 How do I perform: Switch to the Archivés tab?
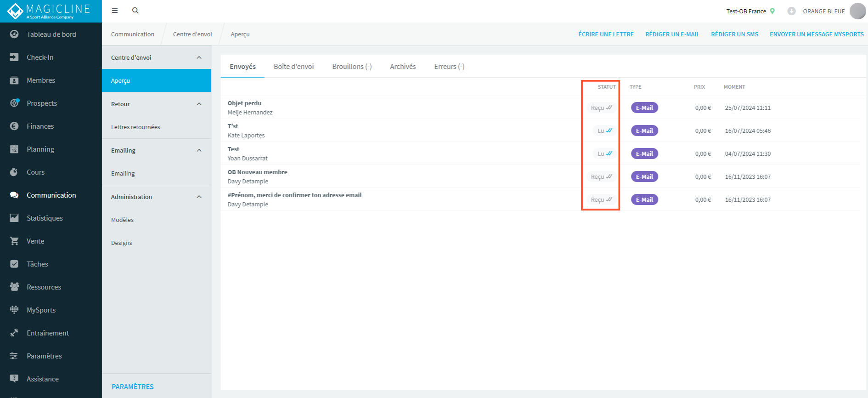(403, 67)
